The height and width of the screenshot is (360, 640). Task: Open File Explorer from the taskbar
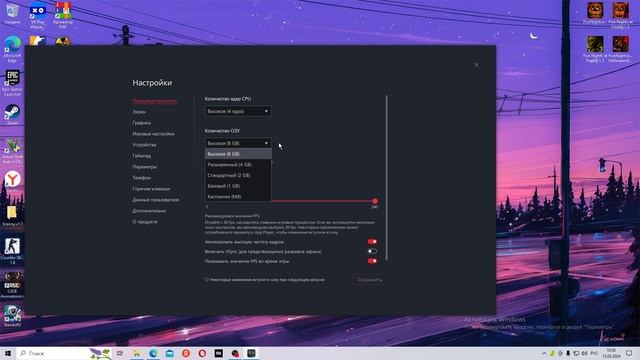tap(136, 353)
